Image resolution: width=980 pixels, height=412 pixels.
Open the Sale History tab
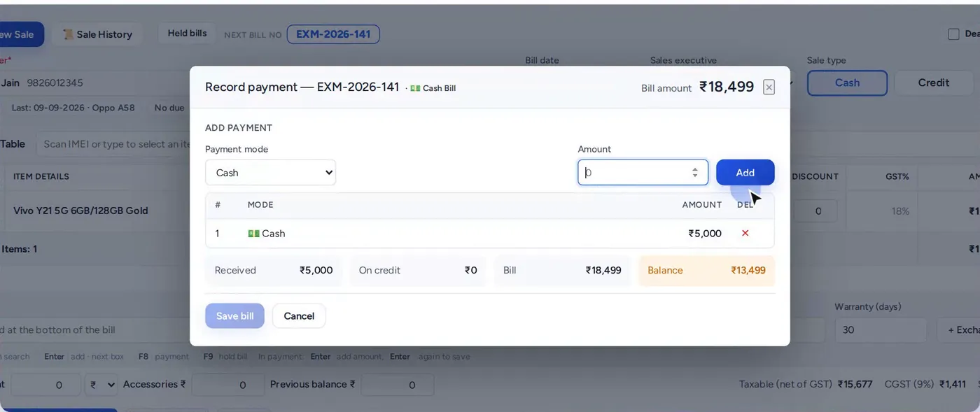point(97,34)
